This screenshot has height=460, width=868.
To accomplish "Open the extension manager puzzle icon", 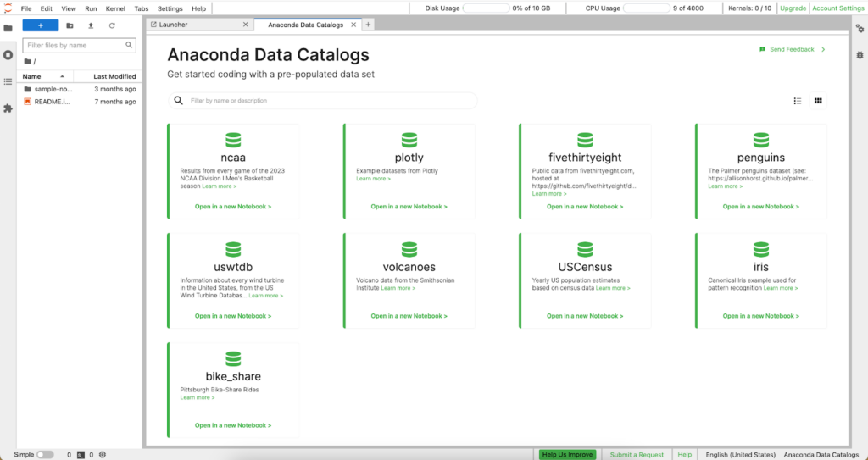I will click(x=8, y=108).
